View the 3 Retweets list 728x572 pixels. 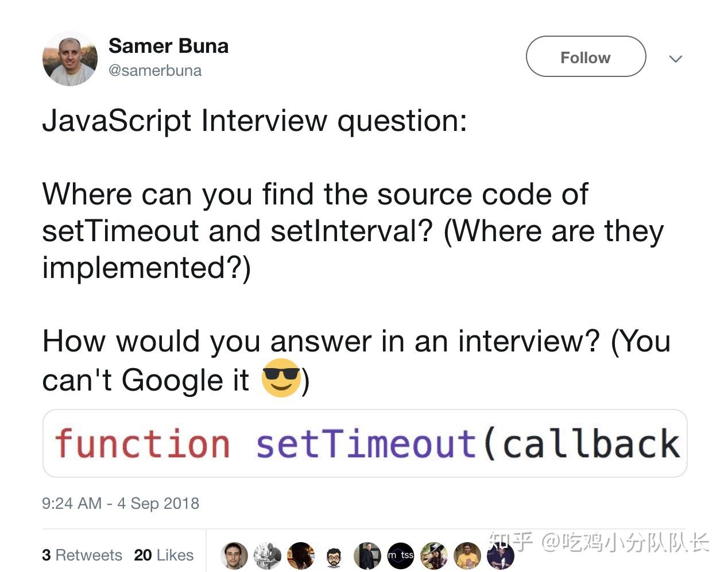click(x=82, y=555)
